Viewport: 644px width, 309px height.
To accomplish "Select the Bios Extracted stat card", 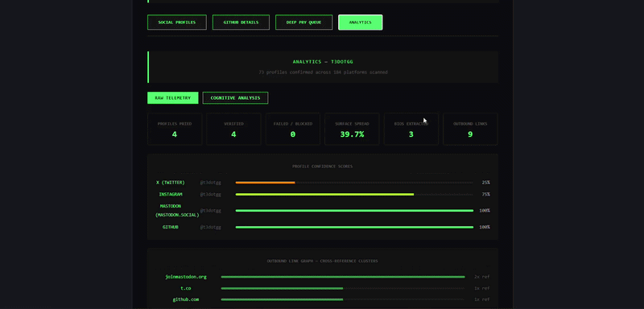I will tap(411, 129).
